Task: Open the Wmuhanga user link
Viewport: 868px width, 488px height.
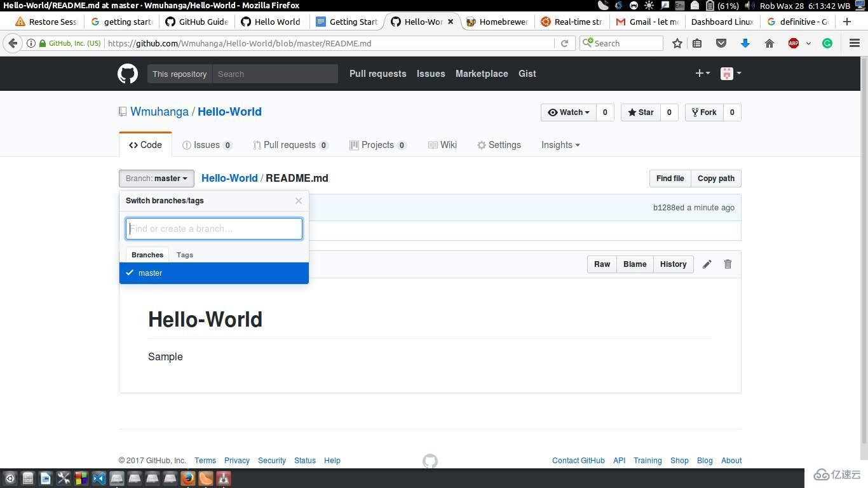Action: click(159, 112)
